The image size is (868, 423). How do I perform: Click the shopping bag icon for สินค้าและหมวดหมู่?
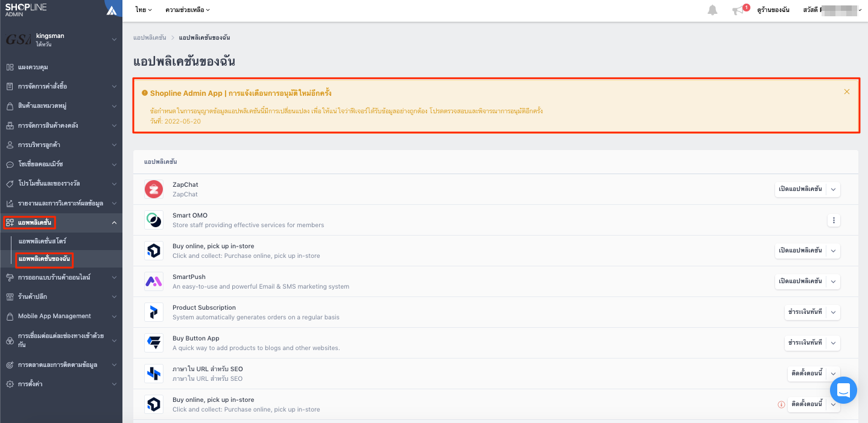coord(10,106)
